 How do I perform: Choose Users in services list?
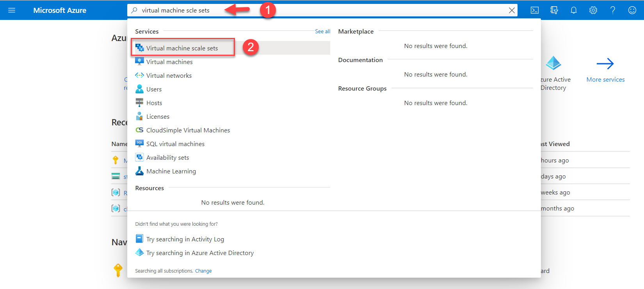154,89
